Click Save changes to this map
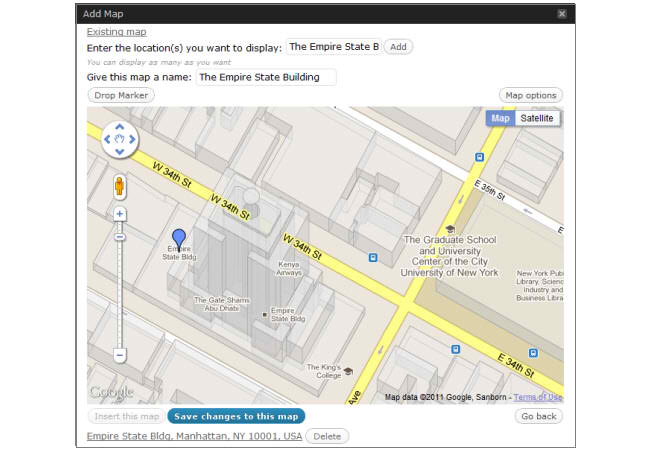This screenshot has width=650, height=450. tap(236, 416)
